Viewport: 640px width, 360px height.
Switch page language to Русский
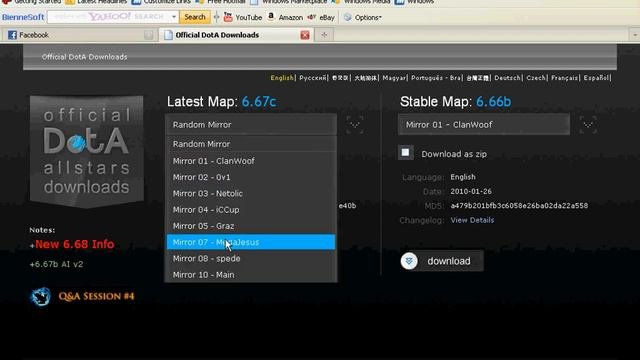click(313, 78)
